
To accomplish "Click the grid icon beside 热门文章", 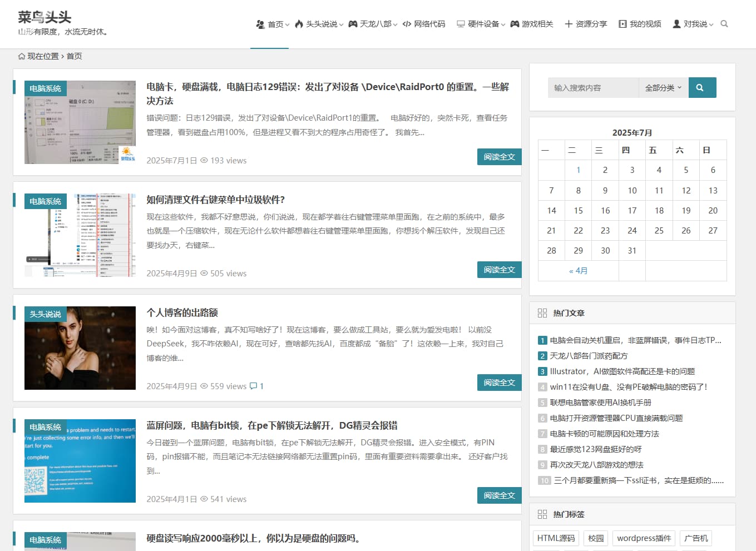I will pyautogui.click(x=542, y=312).
